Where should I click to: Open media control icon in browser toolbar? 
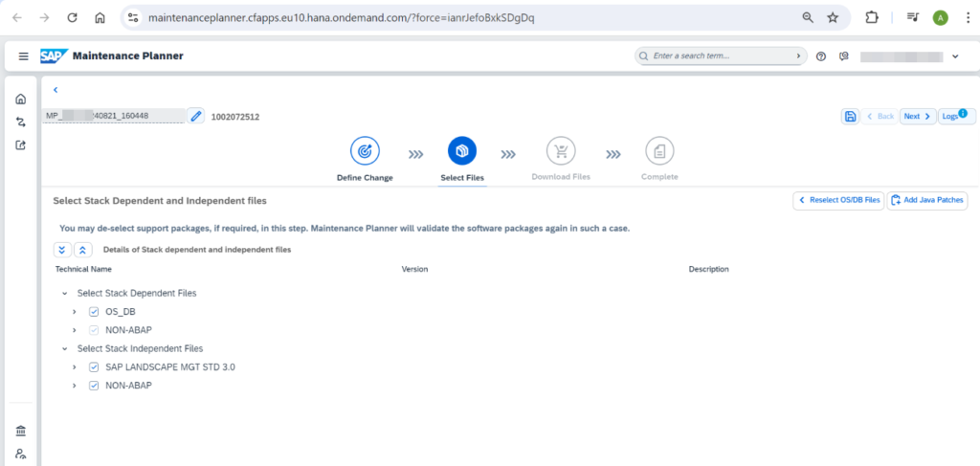coord(912,18)
